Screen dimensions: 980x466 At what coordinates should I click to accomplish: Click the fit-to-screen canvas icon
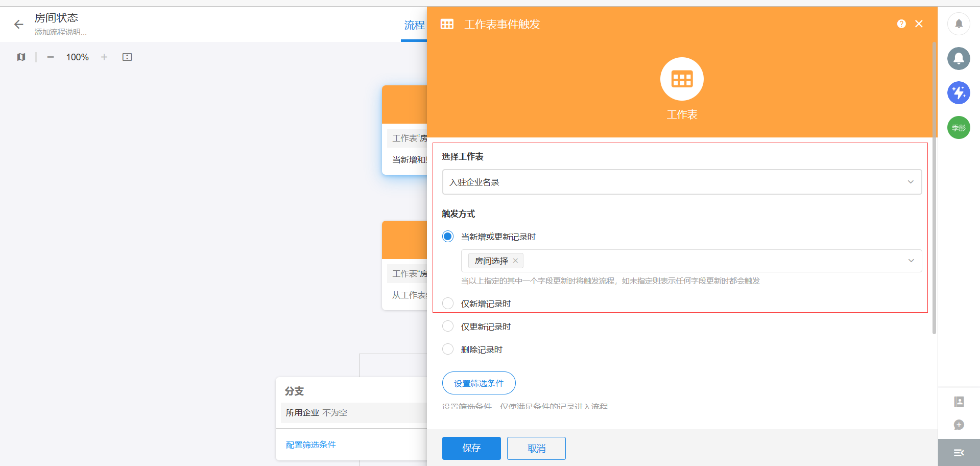point(127,57)
